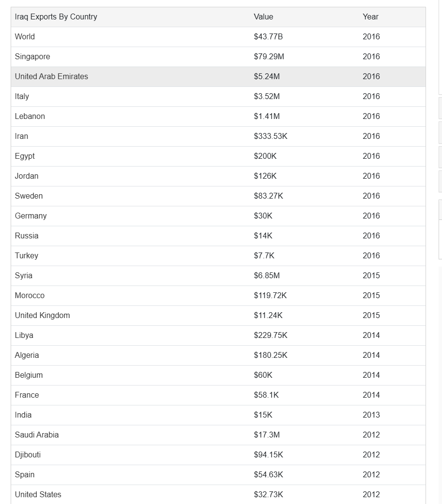Click the $43.77B World value cell
Screen dimensions: 442x504
click(268, 37)
